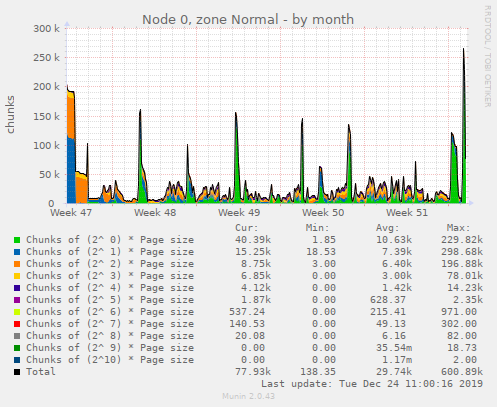This screenshot has height=407, width=497.
Task: Click the 'Max:' column header
Action: coord(458,228)
